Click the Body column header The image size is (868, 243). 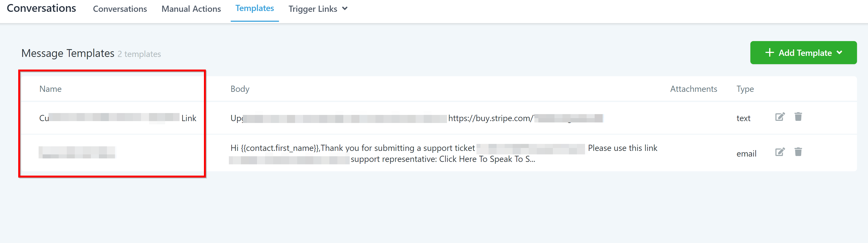click(240, 89)
